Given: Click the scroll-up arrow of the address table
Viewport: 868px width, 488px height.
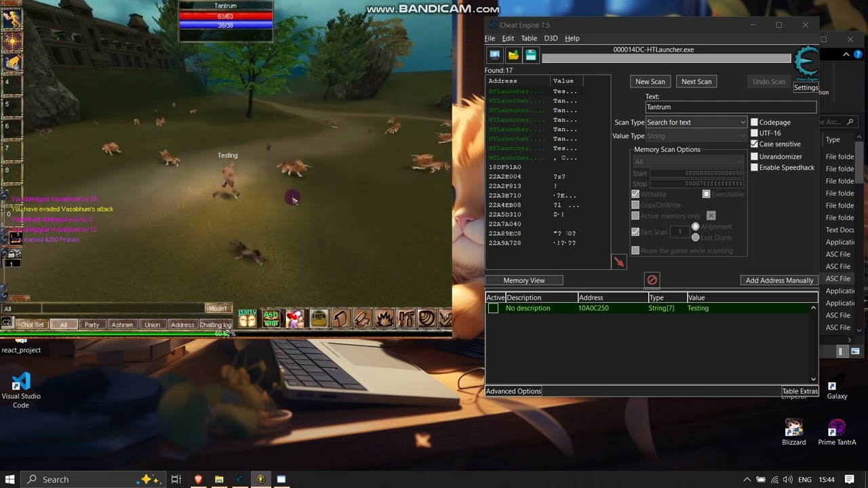Looking at the screenshot, I should point(813,308).
